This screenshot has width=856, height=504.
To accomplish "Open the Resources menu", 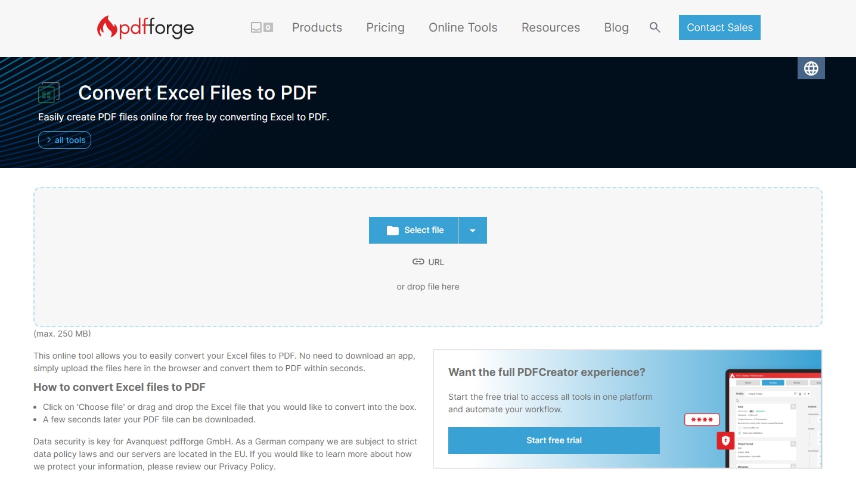I will [x=551, y=27].
